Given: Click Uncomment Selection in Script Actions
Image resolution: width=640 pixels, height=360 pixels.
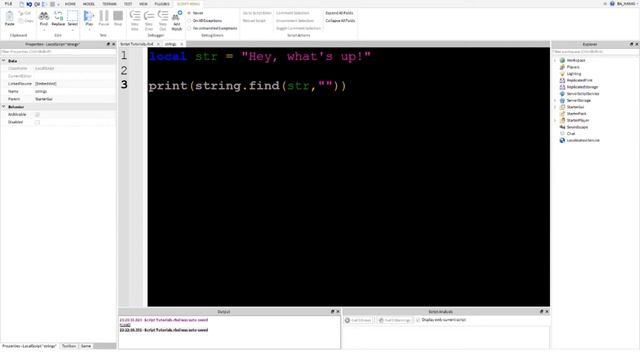Looking at the screenshot, I should (x=295, y=20).
